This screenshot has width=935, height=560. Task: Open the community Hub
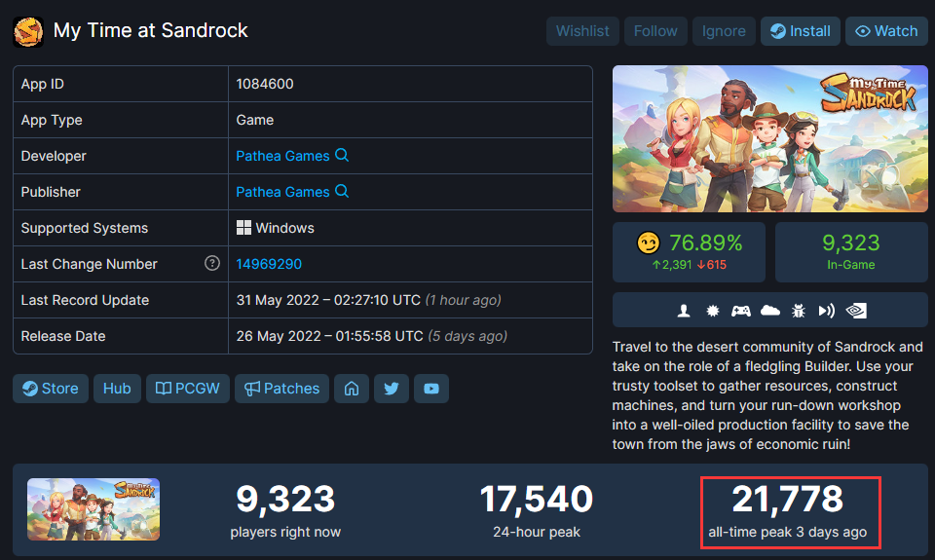coord(117,389)
